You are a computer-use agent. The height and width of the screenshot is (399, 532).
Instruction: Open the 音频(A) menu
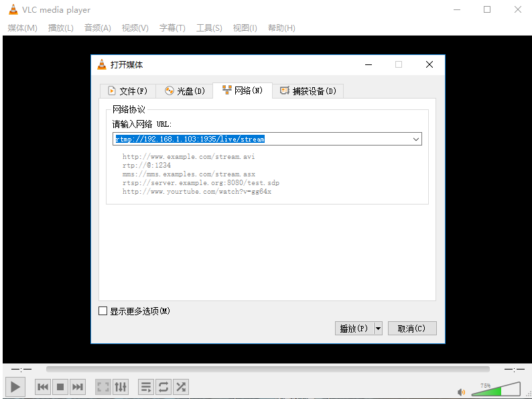[97, 28]
